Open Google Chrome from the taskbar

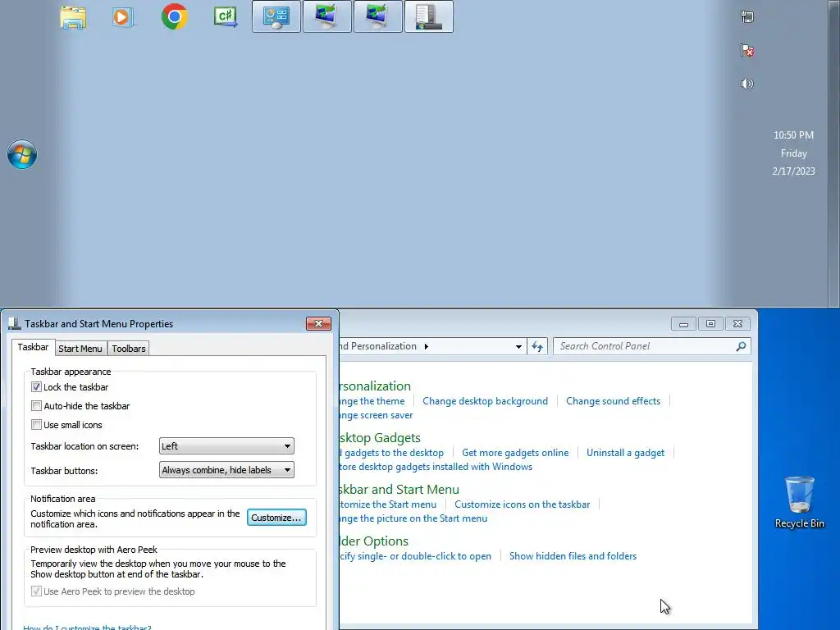[x=175, y=16]
